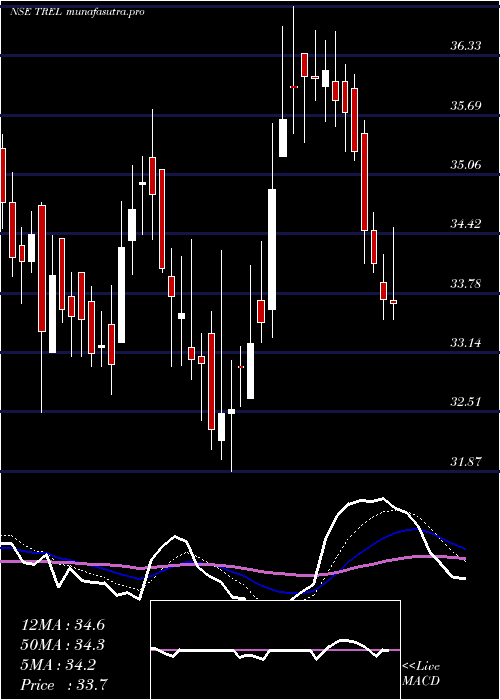This screenshot has height=700, width=500.
Task: Select the 32.51 price axis label
Action: [x=466, y=402]
